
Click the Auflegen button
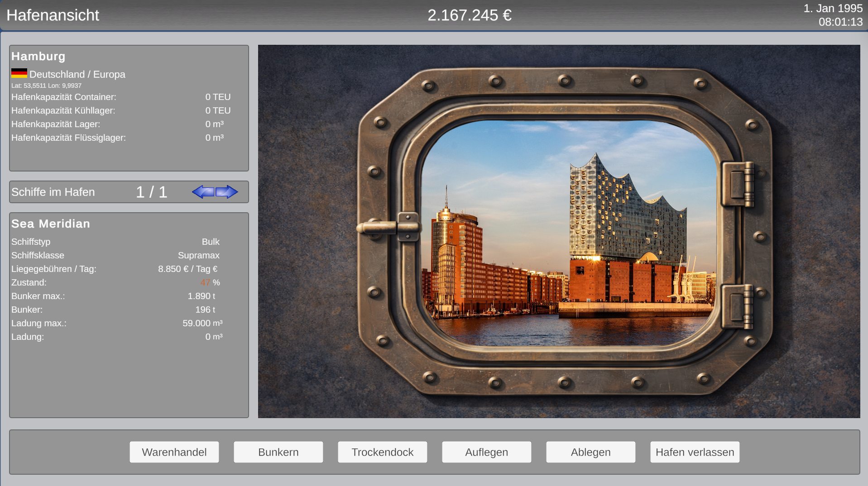(x=487, y=452)
